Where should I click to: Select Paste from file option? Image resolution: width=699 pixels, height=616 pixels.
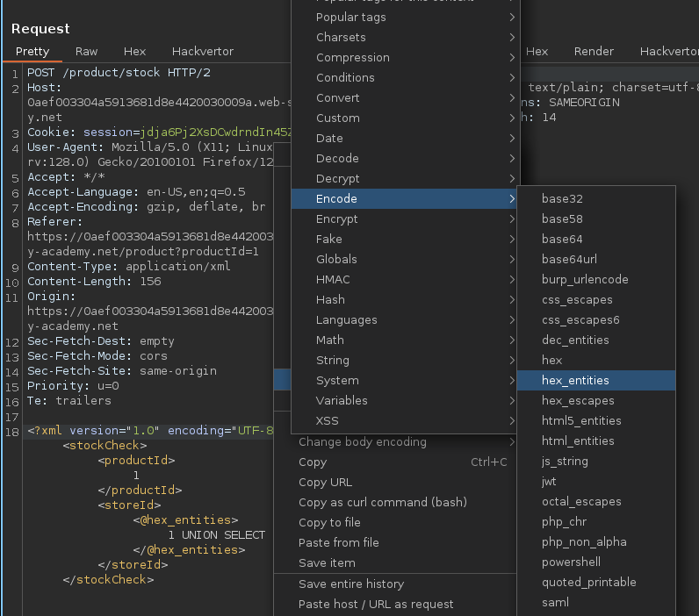pyautogui.click(x=338, y=542)
